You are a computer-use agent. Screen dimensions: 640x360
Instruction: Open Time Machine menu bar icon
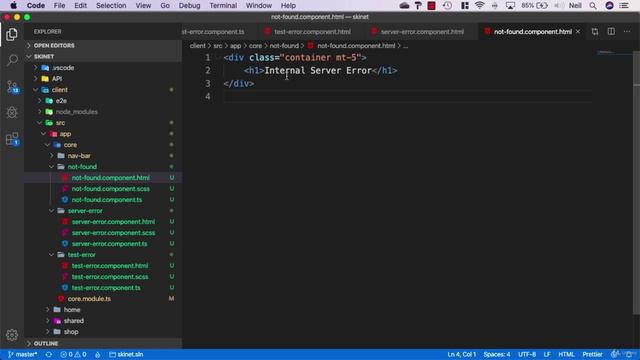tap(447, 6)
